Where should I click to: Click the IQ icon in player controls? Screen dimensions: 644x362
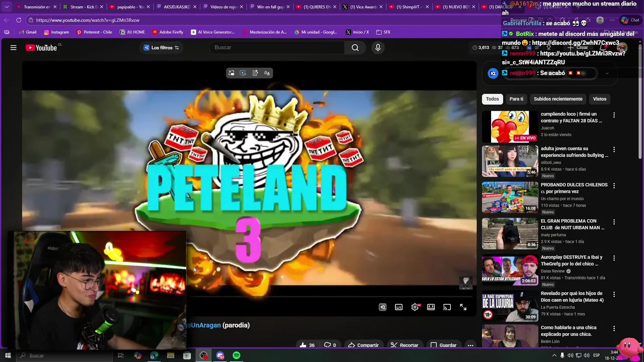point(382,307)
